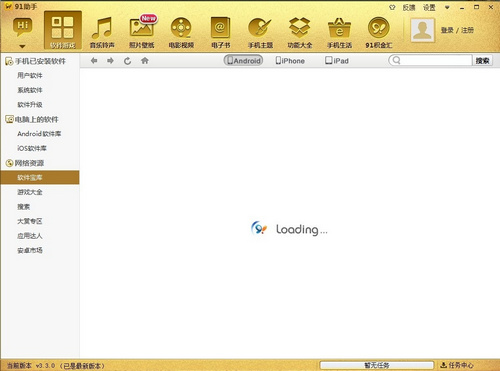
Task: Select 搜索 item in the sidebar
Action: [x=23, y=207]
